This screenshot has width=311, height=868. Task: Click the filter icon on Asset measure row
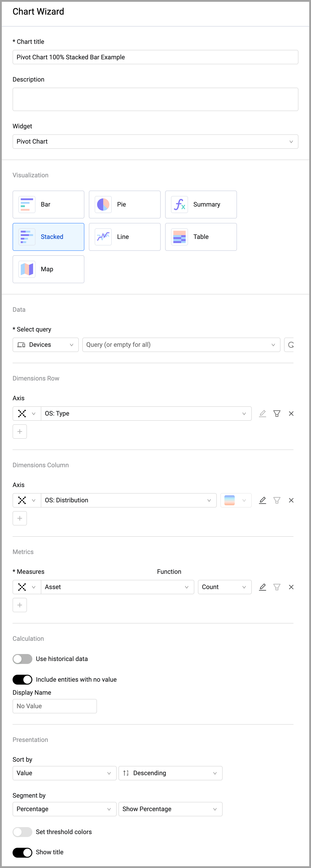(x=277, y=587)
